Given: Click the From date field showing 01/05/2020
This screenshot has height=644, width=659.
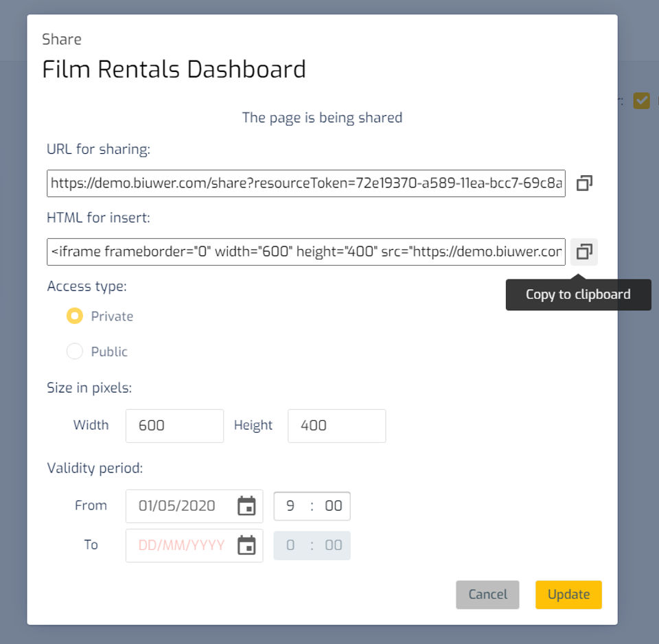Looking at the screenshot, I should (177, 507).
